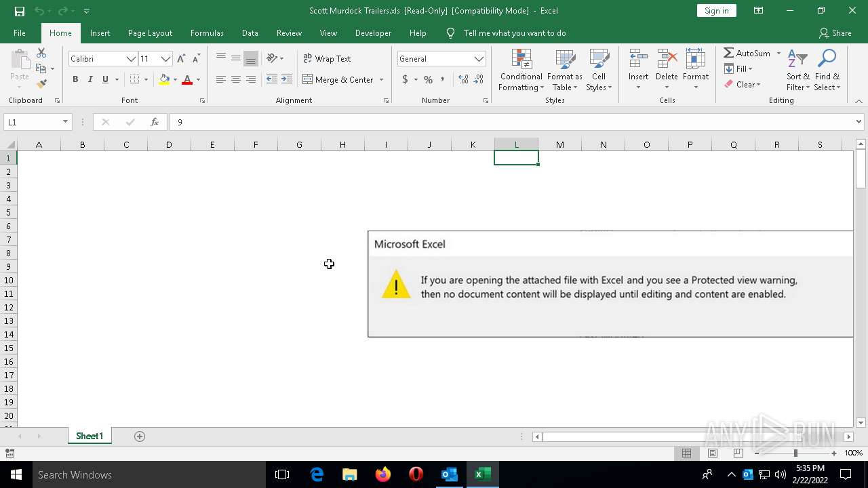Click the Middle Align icon
The image size is (868, 488).
[x=236, y=59]
